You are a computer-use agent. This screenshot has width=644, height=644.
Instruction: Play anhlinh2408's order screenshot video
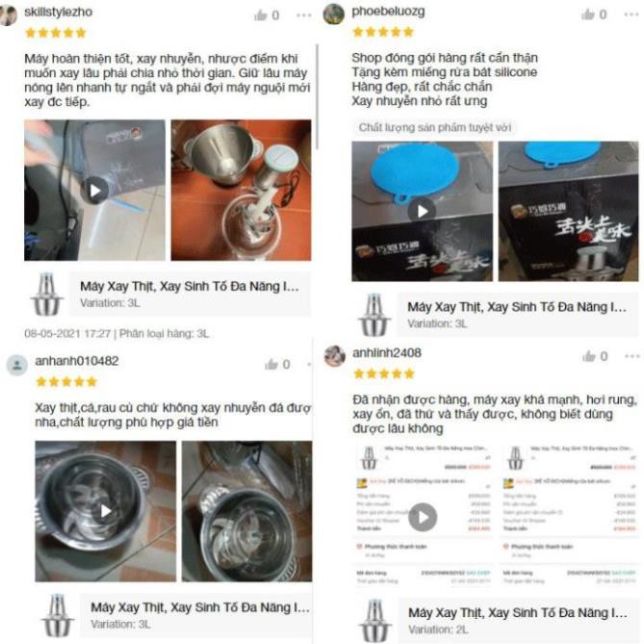(x=423, y=517)
